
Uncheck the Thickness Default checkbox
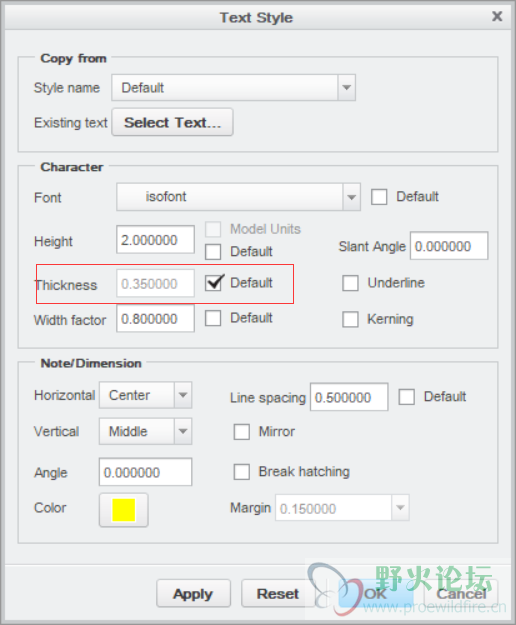214,283
